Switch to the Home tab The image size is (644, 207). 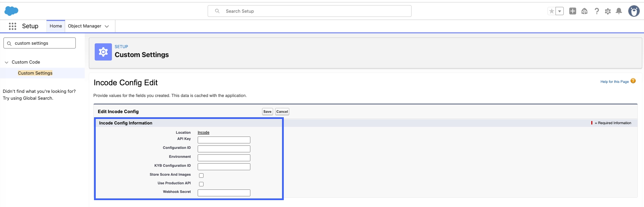[56, 26]
